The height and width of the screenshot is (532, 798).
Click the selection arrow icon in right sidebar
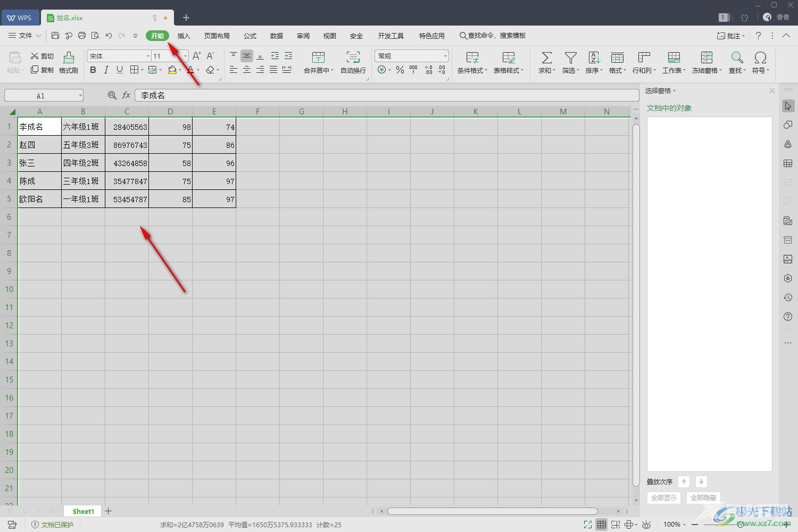pos(788,106)
